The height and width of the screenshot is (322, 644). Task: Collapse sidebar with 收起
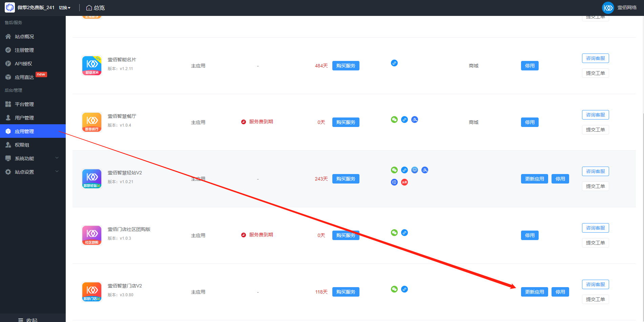[28, 320]
